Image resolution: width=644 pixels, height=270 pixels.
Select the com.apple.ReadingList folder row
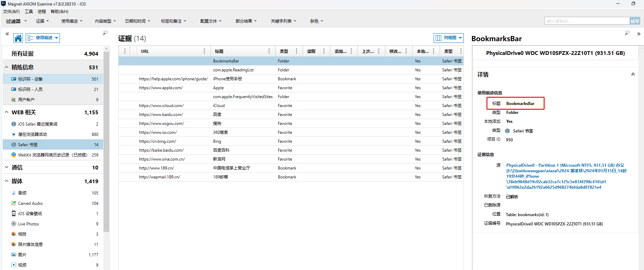tap(291, 70)
